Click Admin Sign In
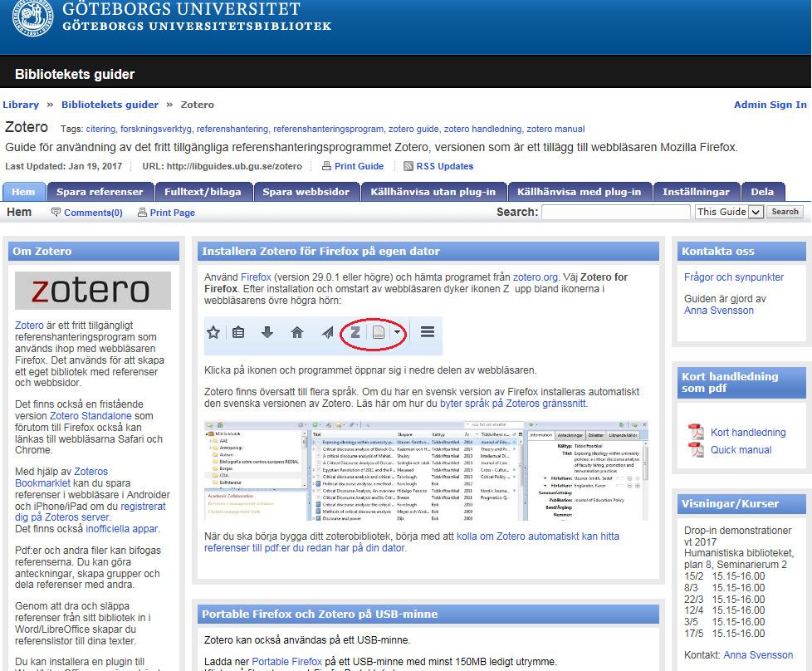Viewport: 812px width, 671px height. point(770,105)
